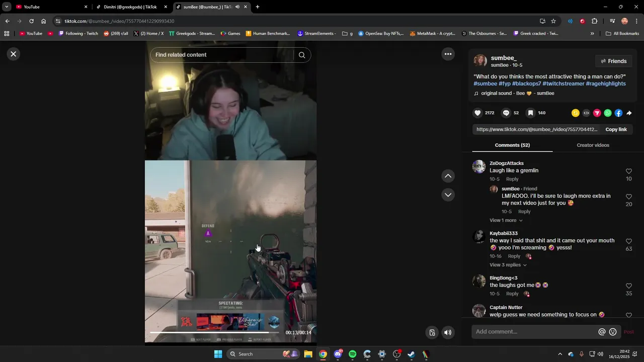
Task: Share the video to Facebook
Action: 618,113
